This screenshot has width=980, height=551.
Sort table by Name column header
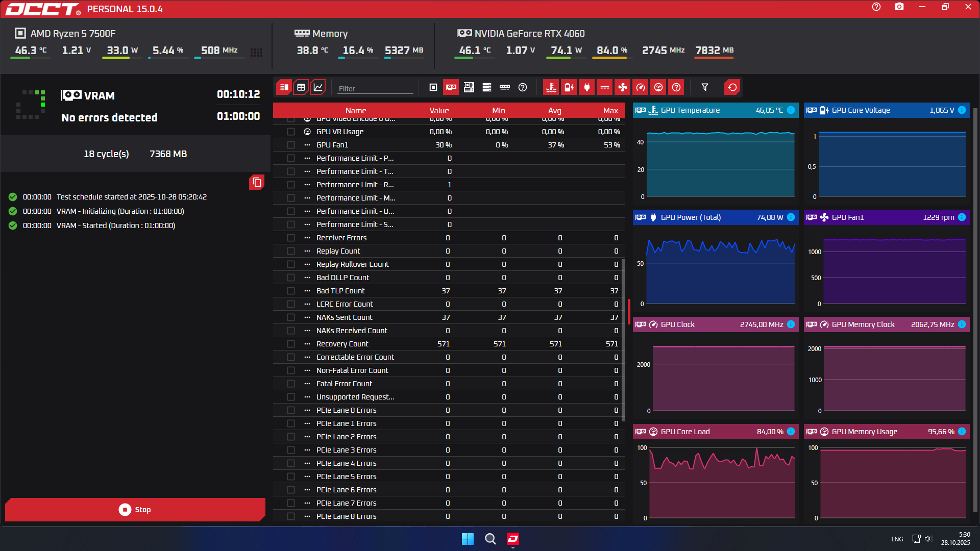tap(355, 110)
